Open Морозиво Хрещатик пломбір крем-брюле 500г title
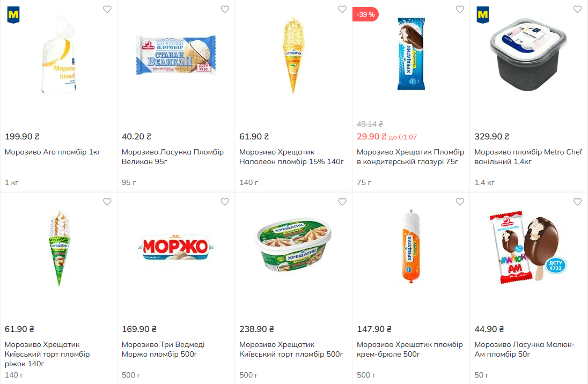The width and height of the screenshot is (588, 384). (409, 349)
